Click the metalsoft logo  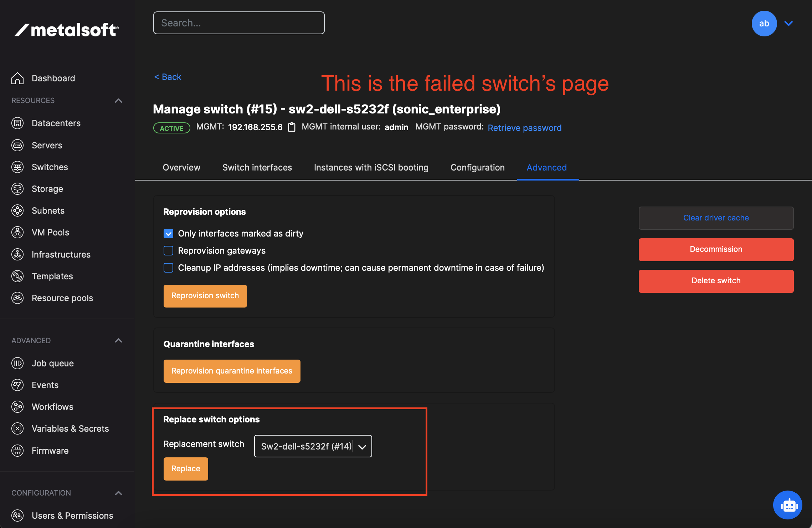[67, 30]
